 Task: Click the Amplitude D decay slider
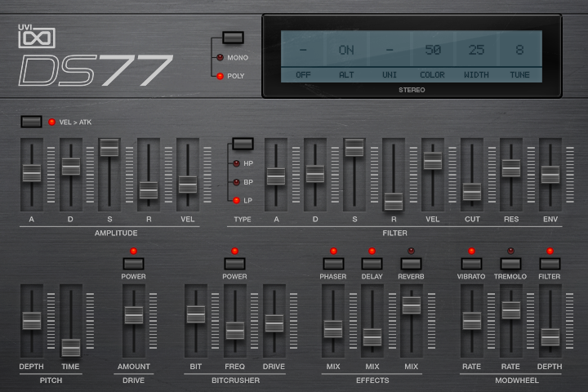[71, 166]
